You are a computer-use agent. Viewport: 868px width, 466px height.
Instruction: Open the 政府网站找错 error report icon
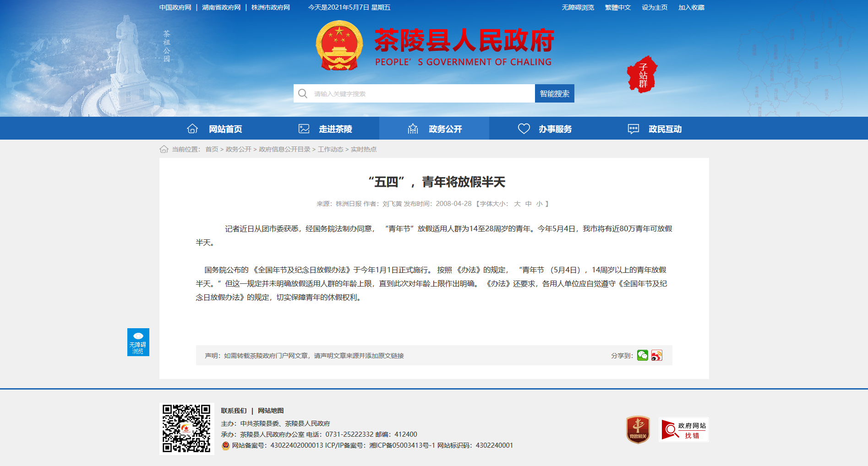click(683, 429)
